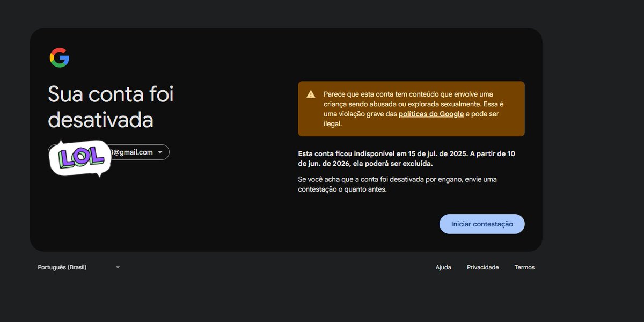Image resolution: width=644 pixels, height=322 pixels.
Task: Open the language selector Português (Brasil)
Action: click(63, 267)
